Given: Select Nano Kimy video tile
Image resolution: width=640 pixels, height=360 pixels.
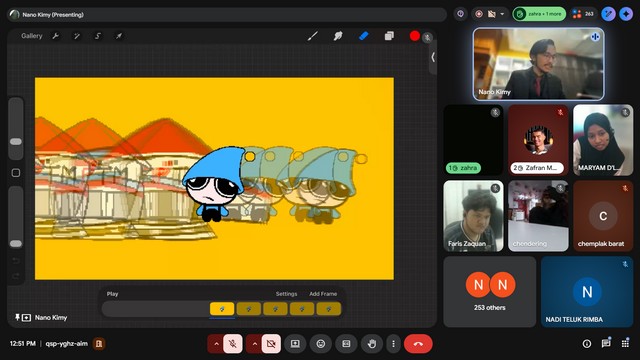Looking at the screenshot, I should [538, 64].
